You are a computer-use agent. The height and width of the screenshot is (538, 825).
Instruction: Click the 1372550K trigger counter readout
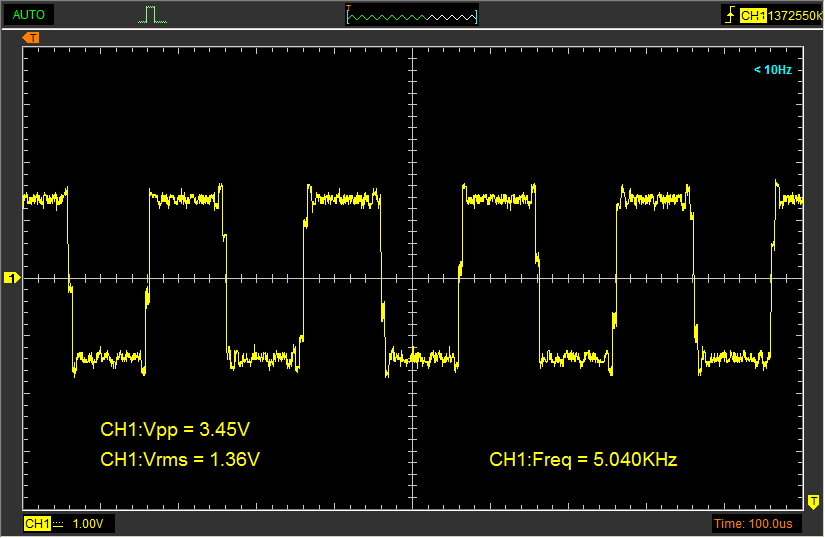click(x=794, y=16)
